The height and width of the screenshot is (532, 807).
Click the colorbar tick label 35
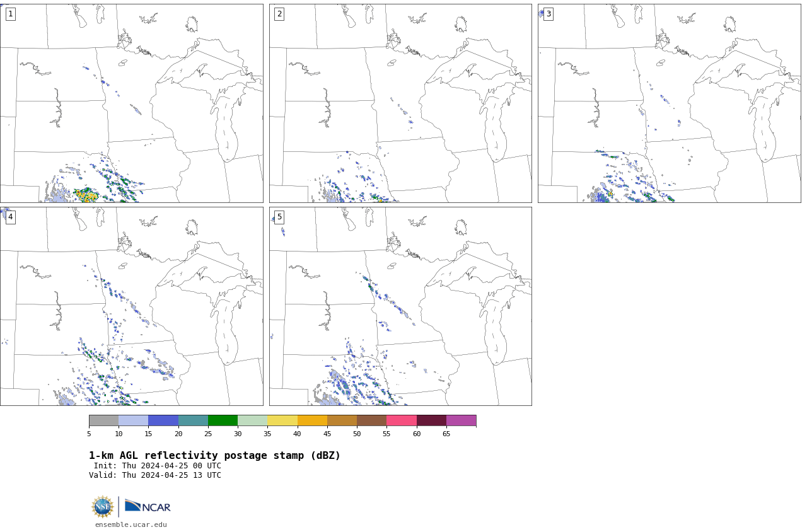(267, 434)
